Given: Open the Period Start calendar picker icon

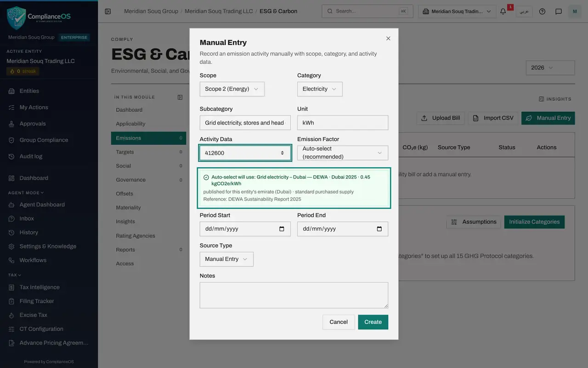Looking at the screenshot, I should [x=282, y=229].
